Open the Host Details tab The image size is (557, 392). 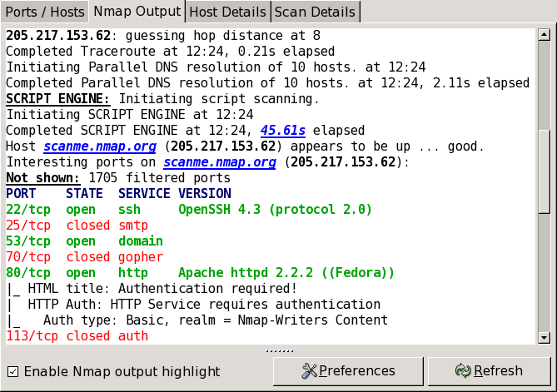227,12
